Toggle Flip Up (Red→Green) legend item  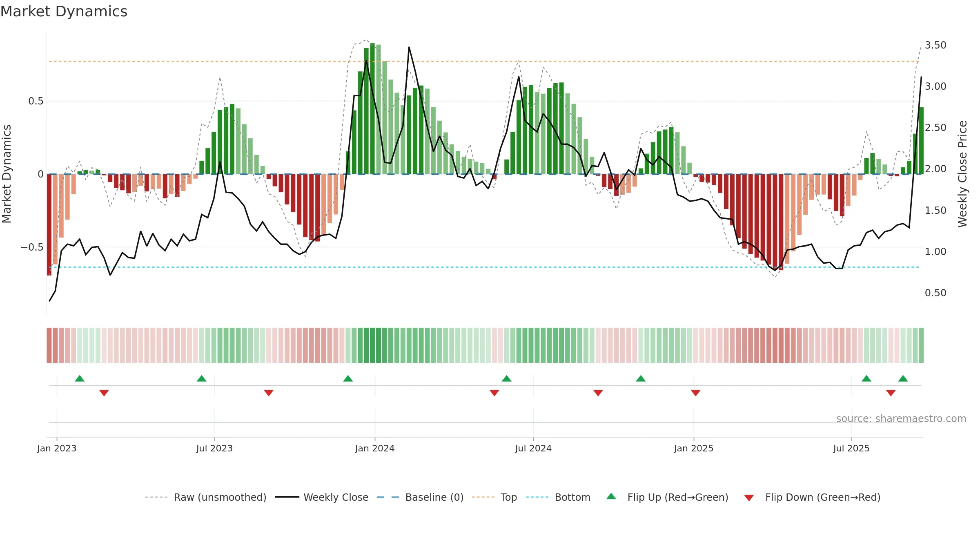[x=667, y=497]
